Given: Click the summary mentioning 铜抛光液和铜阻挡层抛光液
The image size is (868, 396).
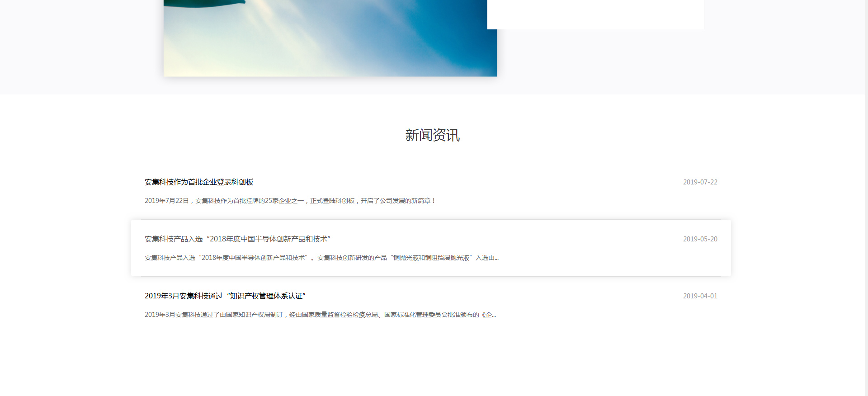Looking at the screenshot, I should [x=321, y=258].
